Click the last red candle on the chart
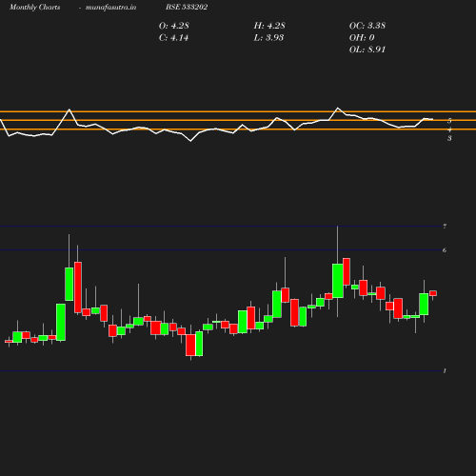Viewport: 476px width, 476px height. pos(433,293)
